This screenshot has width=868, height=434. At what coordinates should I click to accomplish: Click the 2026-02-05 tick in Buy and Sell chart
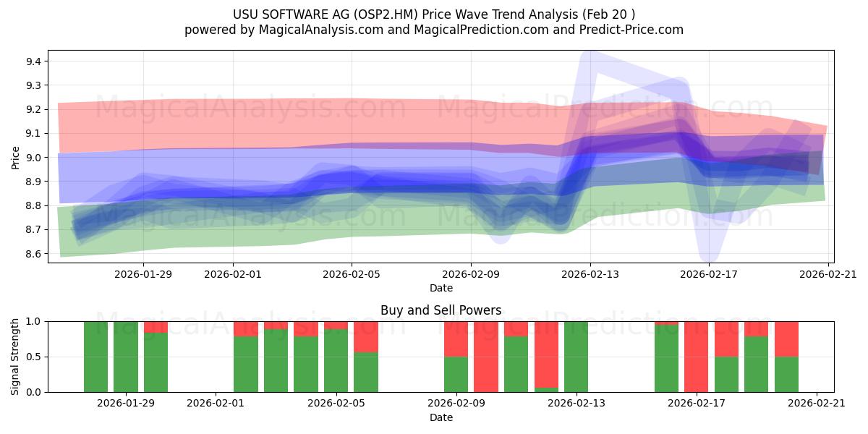click(336, 404)
